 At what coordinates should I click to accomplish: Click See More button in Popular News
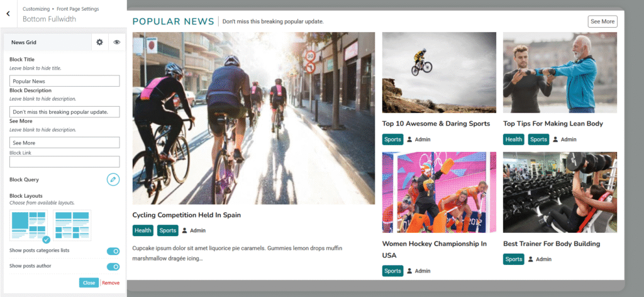pyautogui.click(x=602, y=21)
